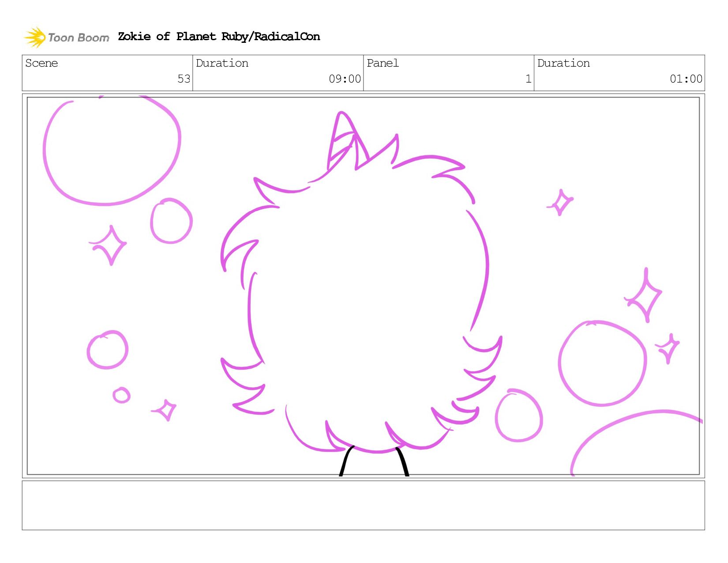Select the title 'Zokie of Planet Ruby/RadicalCon'
Screen dimensions: 728x563
219,37
